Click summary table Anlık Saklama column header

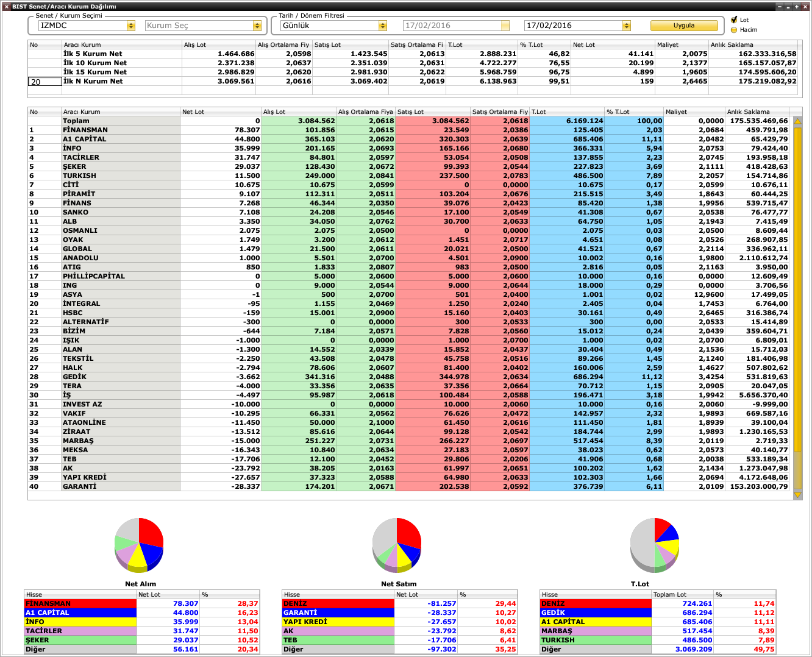[x=753, y=44]
